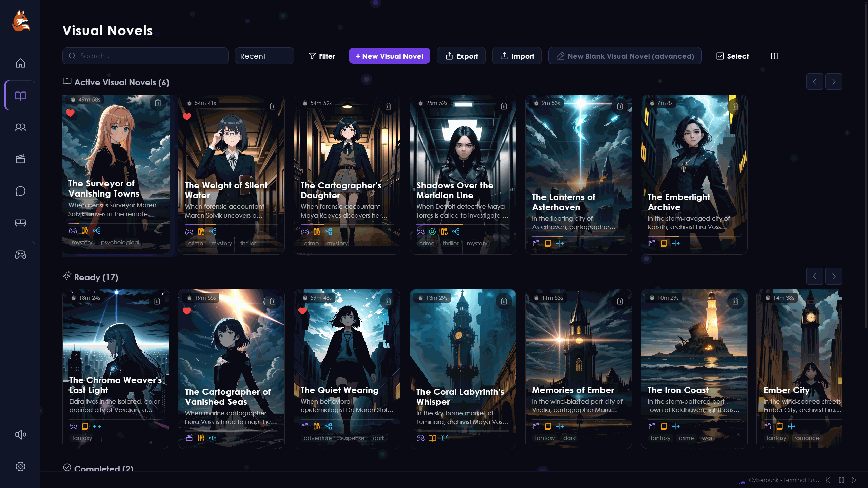Click the gamepad play icon on The Surveyor of Vanishing Towns
Image resolution: width=868 pixels, height=488 pixels.
73,231
